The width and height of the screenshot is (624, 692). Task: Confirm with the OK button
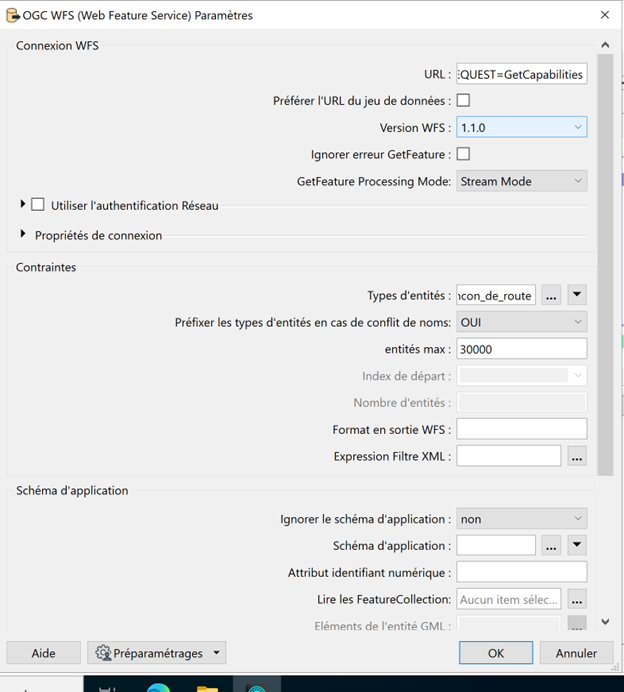(x=496, y=653)
